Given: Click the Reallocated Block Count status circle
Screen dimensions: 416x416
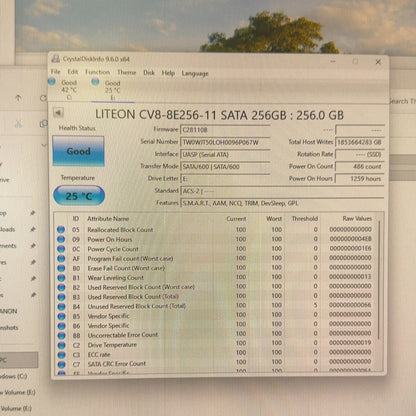Looking at the screenshot, I should [x=61, y=229].
